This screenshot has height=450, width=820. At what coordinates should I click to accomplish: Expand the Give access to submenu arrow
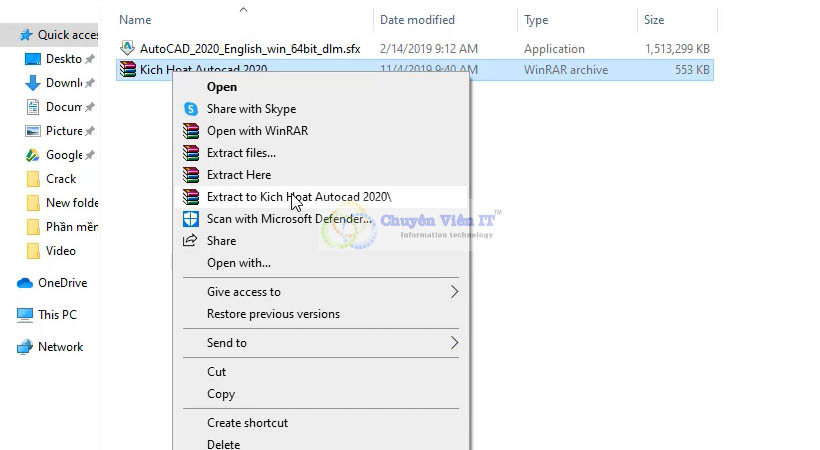click(x=455, y=292)
